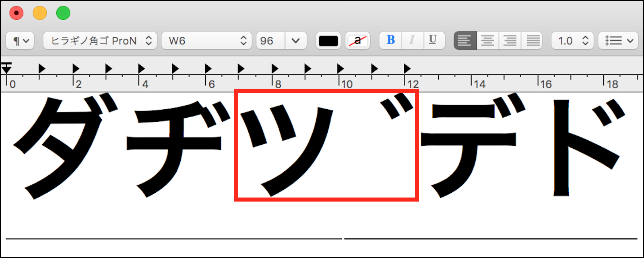The height and width of the screenshot is (258, 644).
Task: Select right text alignment
Action: pos(510,41)
